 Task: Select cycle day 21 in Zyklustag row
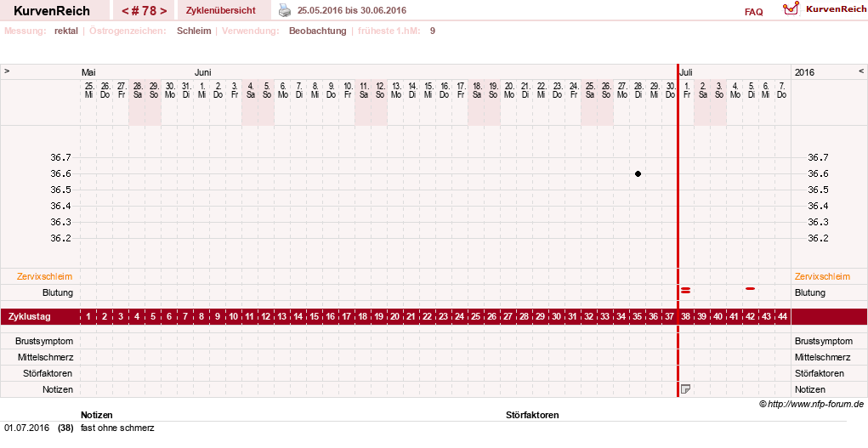click(411, 316)
